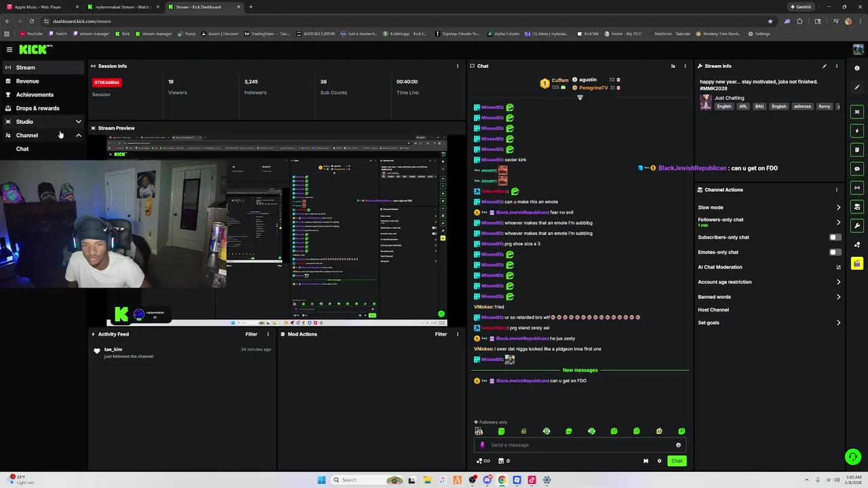
Task: Click the Send a message input field
Action: pyautogui.click(x=580, y=445)
